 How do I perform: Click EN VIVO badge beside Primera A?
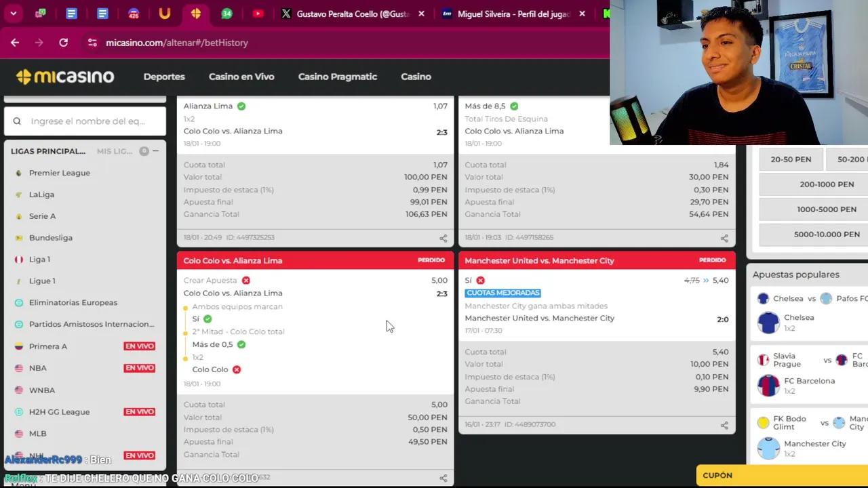tap(140, 346)
